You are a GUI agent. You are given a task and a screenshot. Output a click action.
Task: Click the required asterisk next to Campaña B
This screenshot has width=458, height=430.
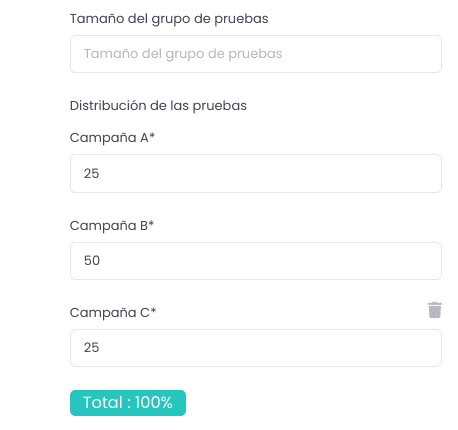(151, 223)
